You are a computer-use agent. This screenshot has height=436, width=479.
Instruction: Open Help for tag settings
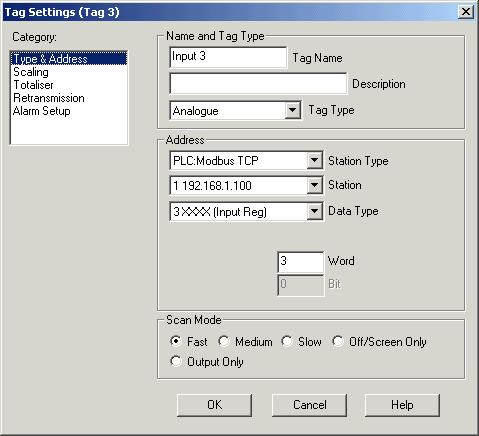402,405
